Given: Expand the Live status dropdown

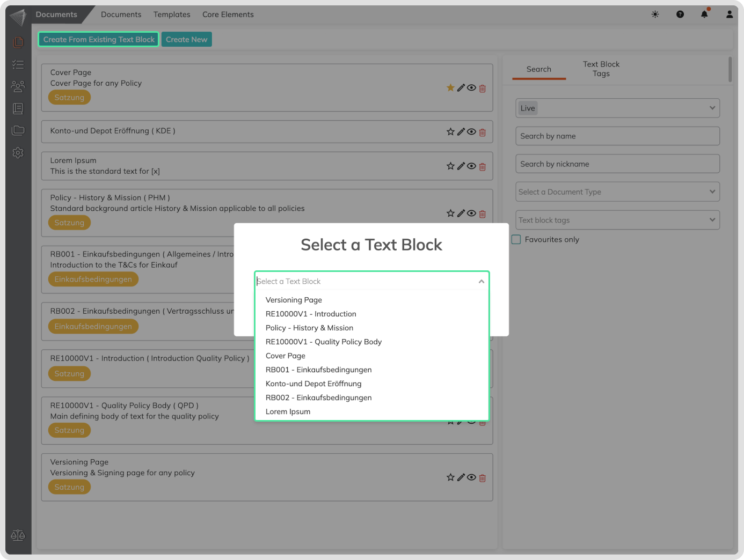Looking at the screenshot, I should click(x=617, y=108).
